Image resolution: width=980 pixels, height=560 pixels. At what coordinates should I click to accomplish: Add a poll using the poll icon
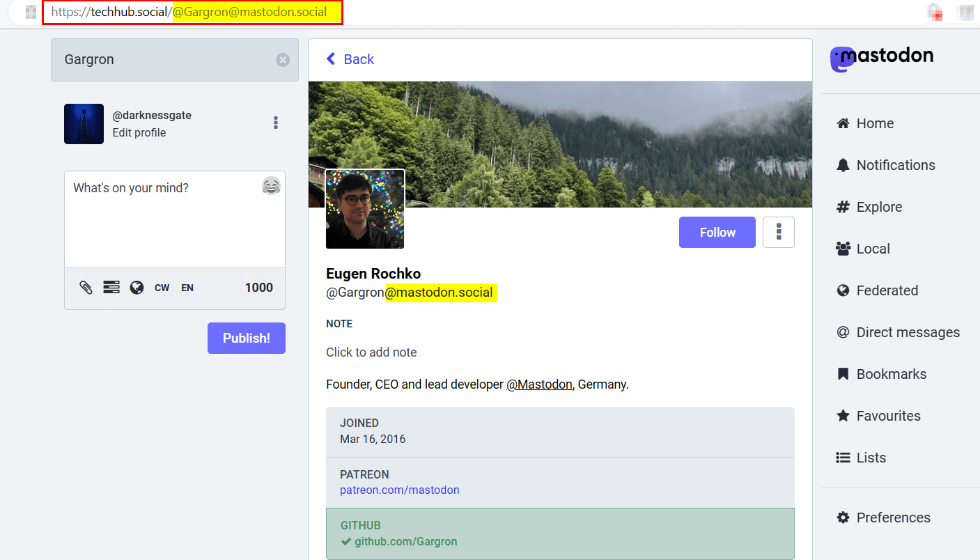click(111, 288)
